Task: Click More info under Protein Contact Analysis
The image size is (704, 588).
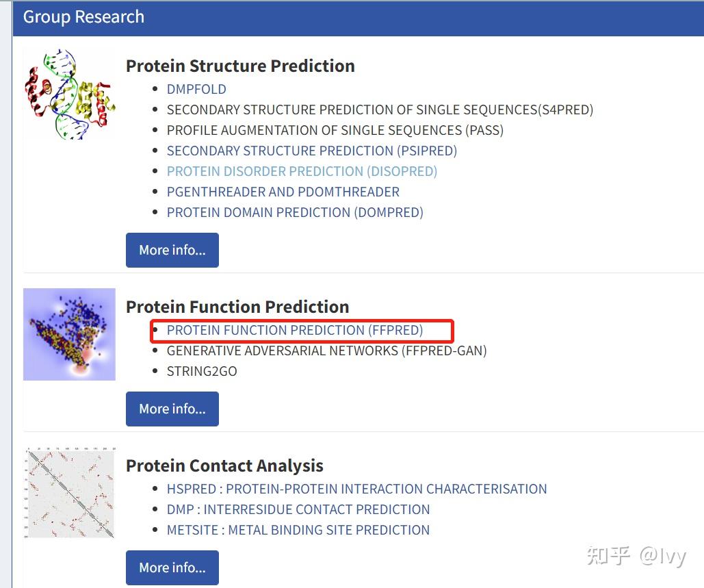Action: pyautogui.click(x=172, y=567)
